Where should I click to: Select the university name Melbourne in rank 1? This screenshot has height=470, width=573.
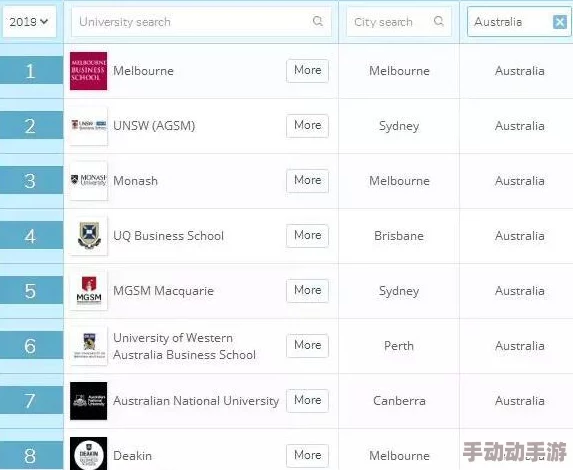click(143, 71)
